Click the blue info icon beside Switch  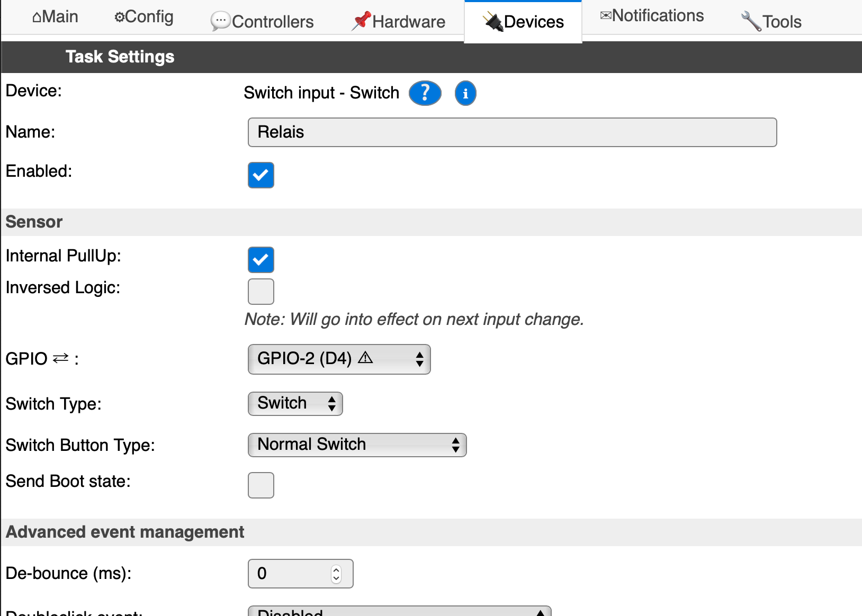click(465, 93)
